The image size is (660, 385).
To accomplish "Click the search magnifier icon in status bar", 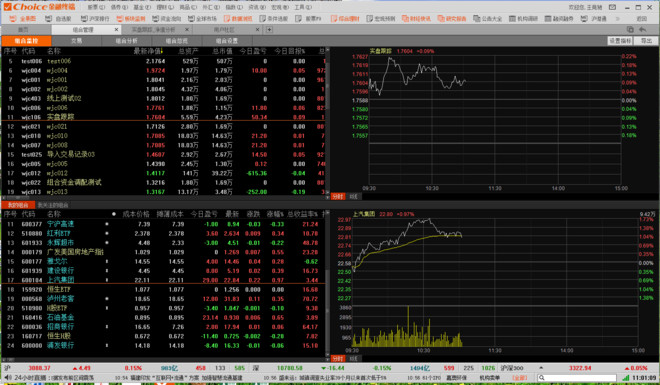I will click(542, 378).
